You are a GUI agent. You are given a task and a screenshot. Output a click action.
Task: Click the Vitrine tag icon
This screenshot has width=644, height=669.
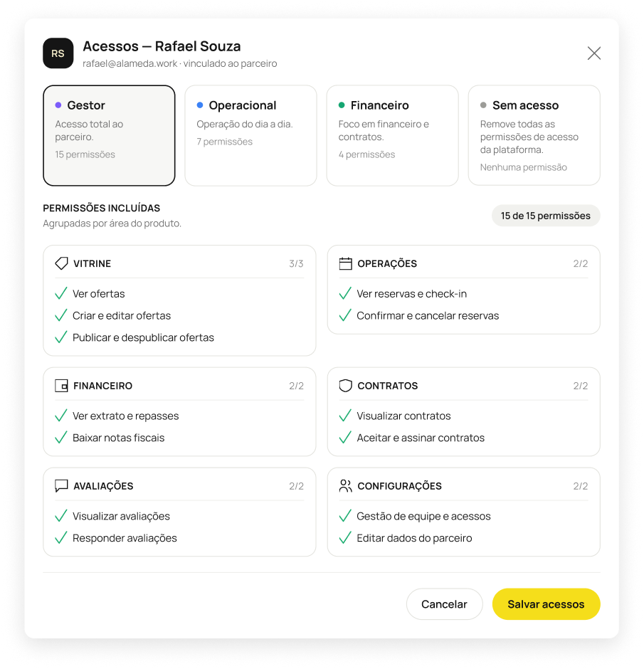(x=61, y=263)
